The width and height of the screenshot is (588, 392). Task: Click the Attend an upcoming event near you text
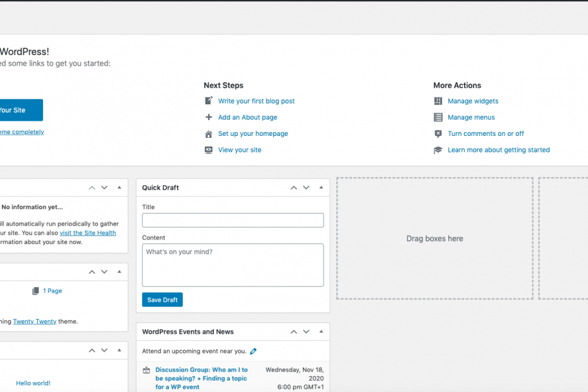tap(194, 351)
